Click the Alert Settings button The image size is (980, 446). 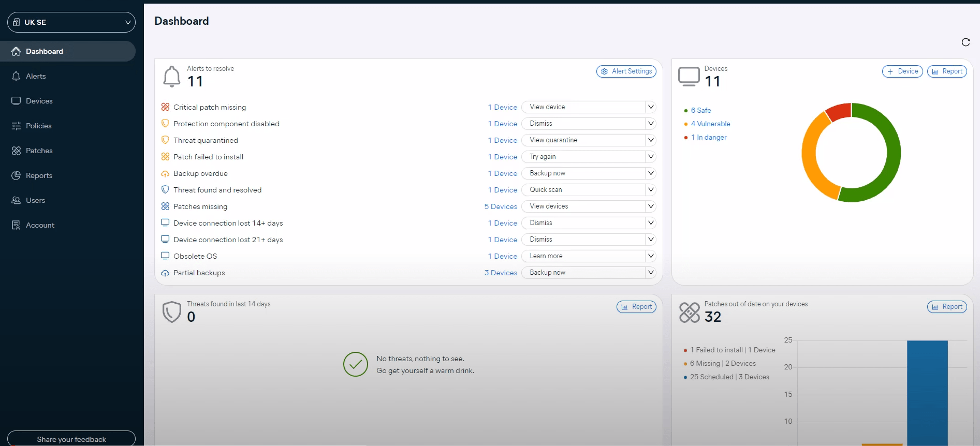(x=626, y=71)
